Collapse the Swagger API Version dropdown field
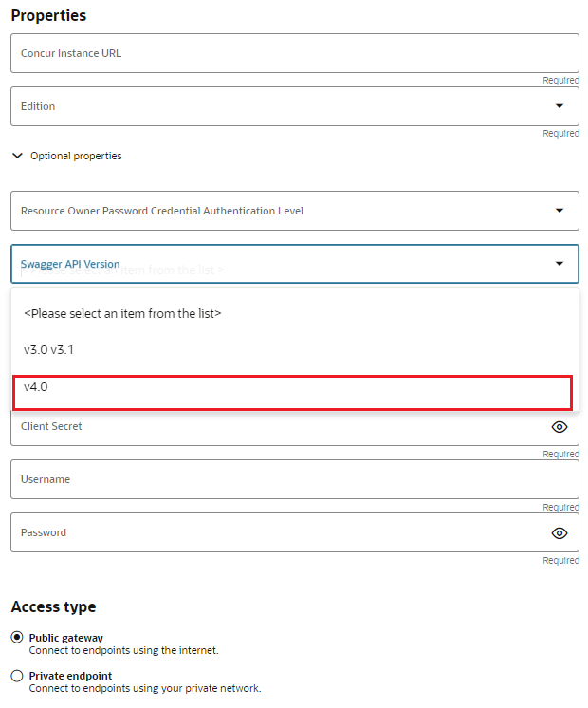This screenshot has width=588, height=708. pyautogui.click(x=285, y=264)
